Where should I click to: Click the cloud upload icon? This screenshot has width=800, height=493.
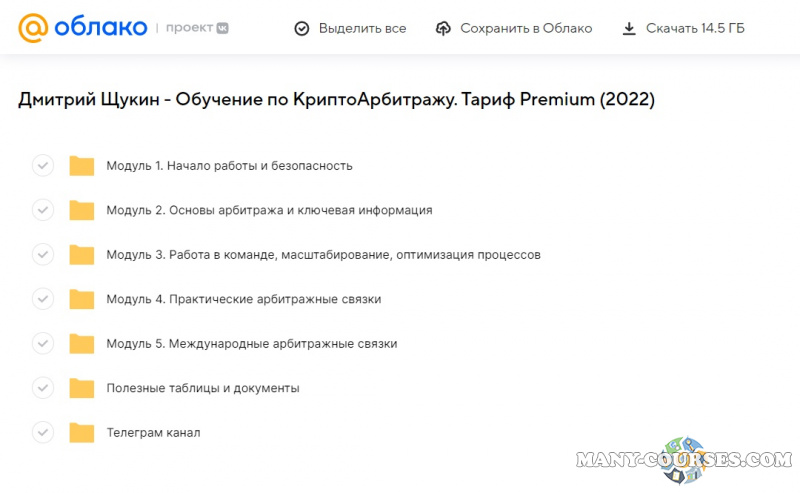pos(444,29)
